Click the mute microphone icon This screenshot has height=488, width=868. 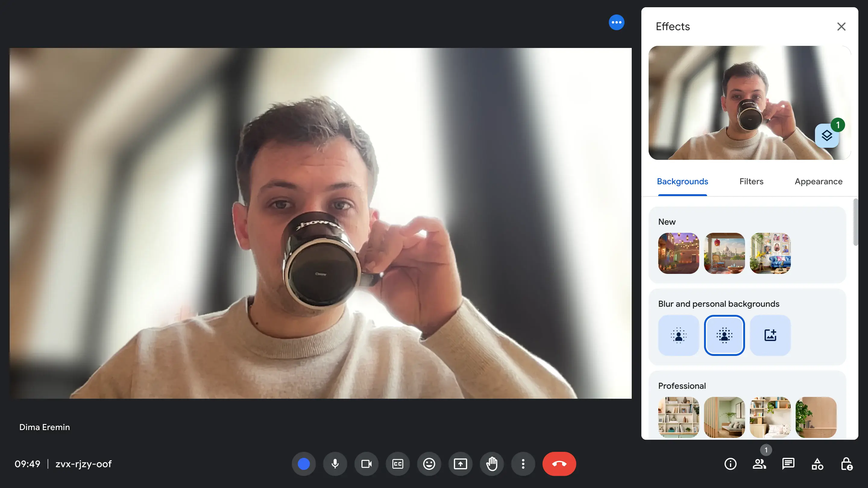335,464
